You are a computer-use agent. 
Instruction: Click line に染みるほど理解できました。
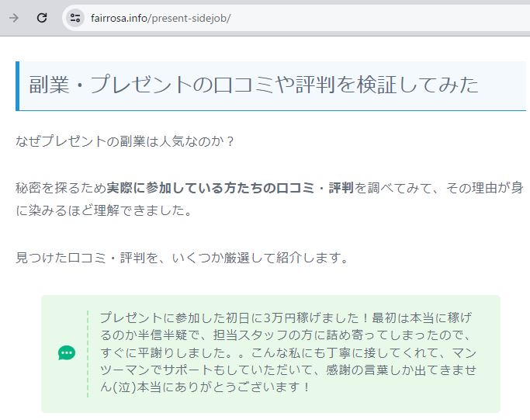click(x=104, y=210)
